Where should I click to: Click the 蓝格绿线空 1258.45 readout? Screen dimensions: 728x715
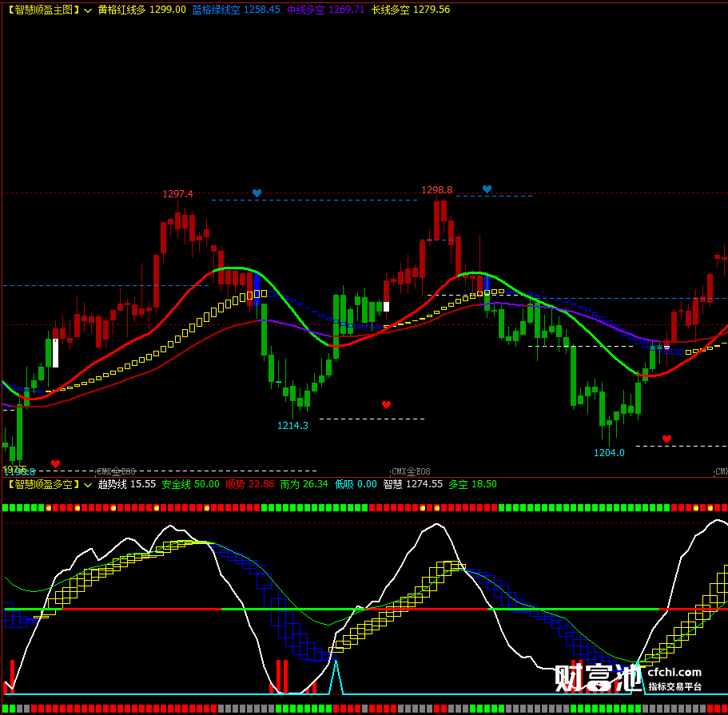point(237,10)
